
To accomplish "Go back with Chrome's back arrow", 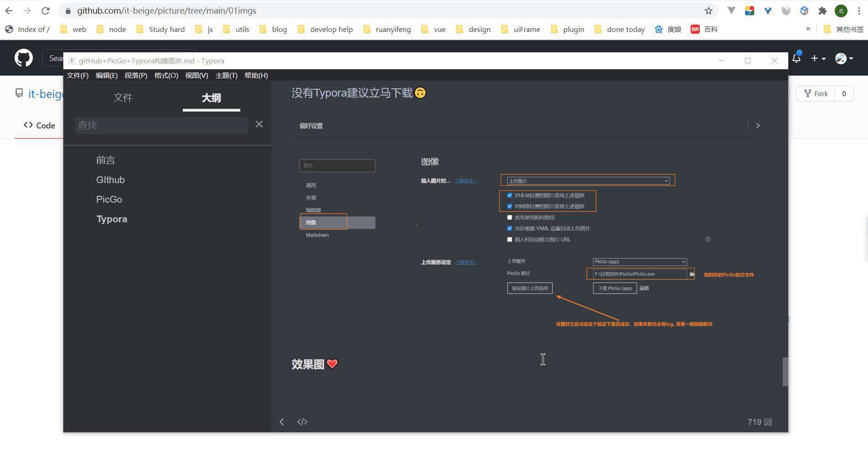I will [x=9, y=10].
